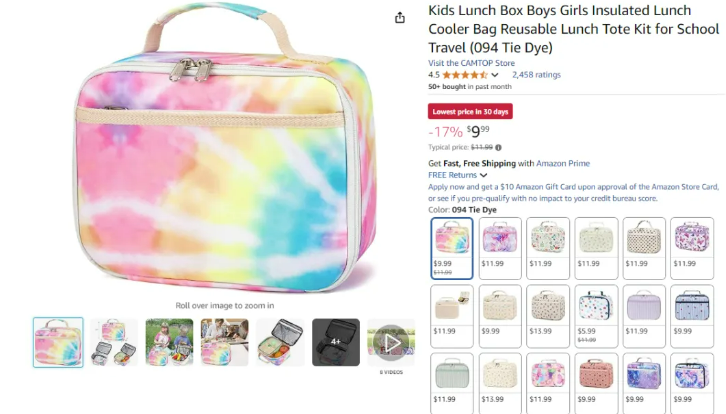Image resolution: width=726 pixels, height=414 pixels.
Task: Open the 2,458 ratings link
Action: (x=536, y=75)
